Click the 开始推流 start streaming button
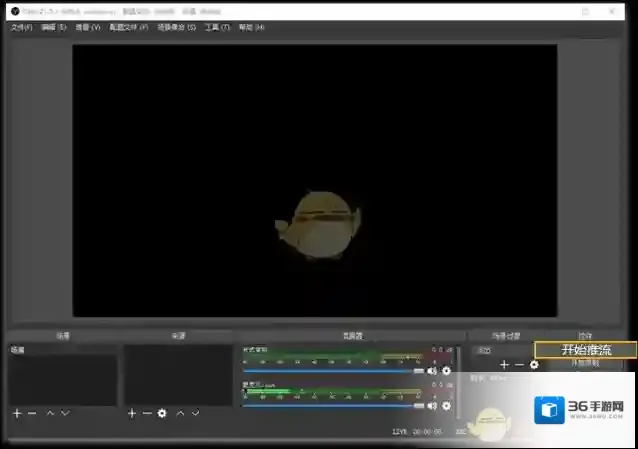The height and width of the screenshot is (449, 638). [x=585, y=349]
